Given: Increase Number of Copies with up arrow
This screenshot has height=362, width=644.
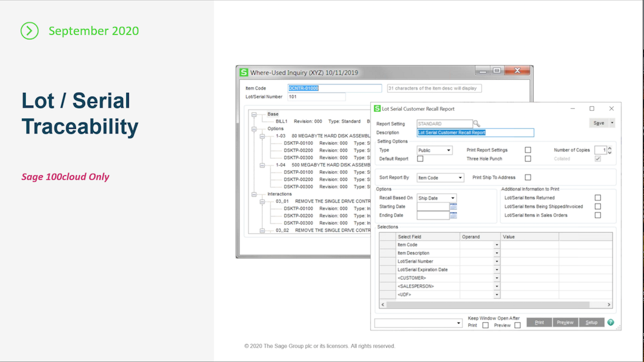Looking at the screenshot, I should point(609,148).
